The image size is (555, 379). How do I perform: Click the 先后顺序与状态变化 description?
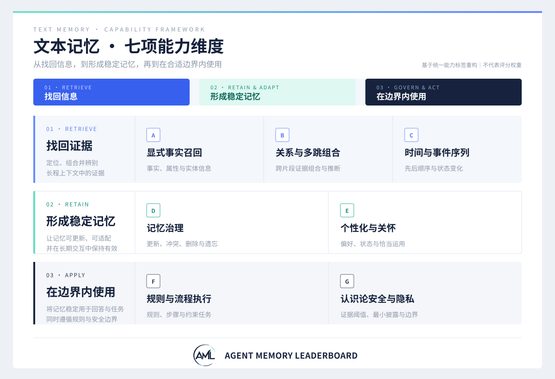pyautogui.click(x=434, y=168)
